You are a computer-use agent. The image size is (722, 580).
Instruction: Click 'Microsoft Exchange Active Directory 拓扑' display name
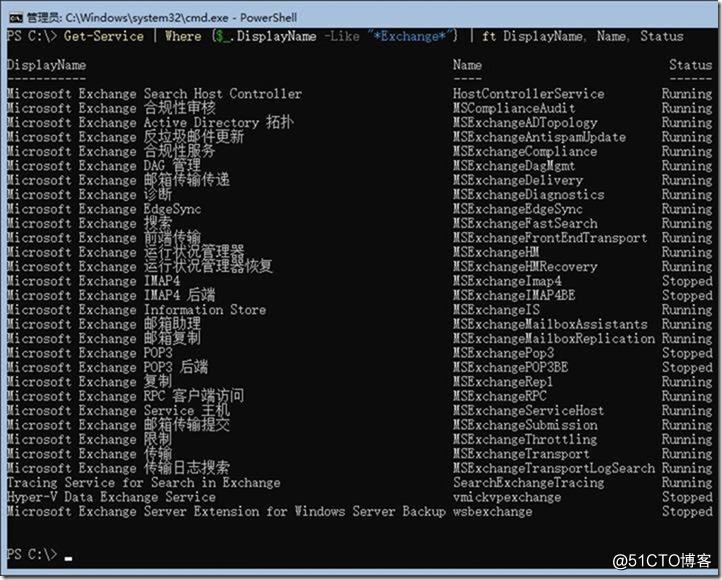coord(151,122)
